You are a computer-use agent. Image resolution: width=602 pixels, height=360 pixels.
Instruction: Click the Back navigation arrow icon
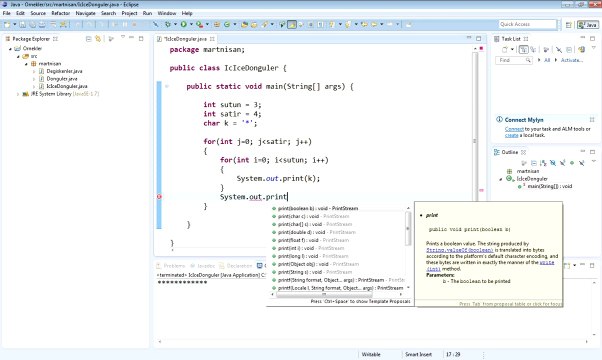[x=374, y=24]
